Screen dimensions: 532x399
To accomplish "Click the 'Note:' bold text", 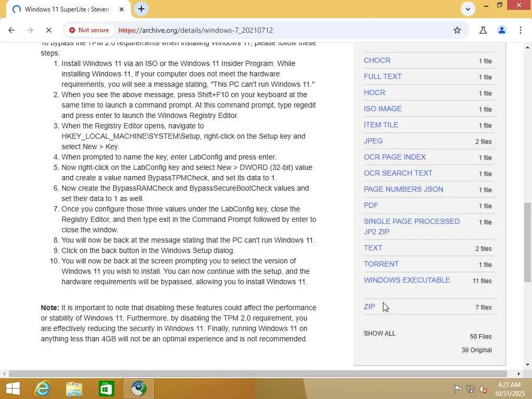I will point(50,308).
